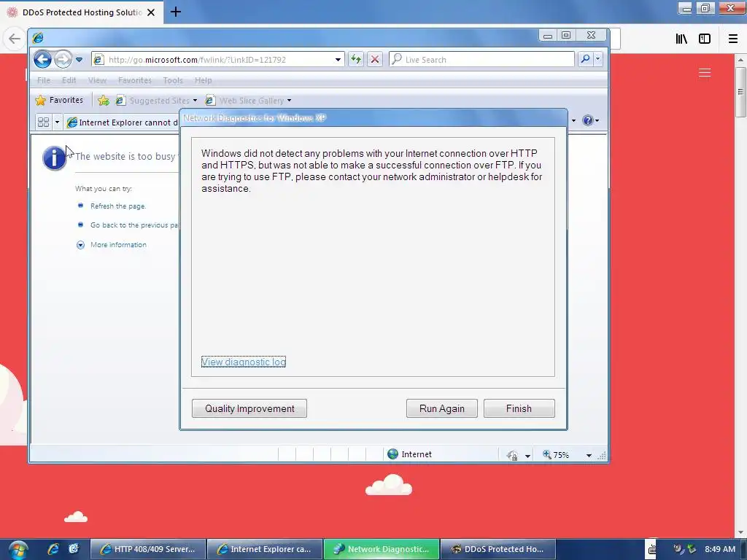This screenshot has width=747, height=560.
Task: Open the Library icon in outer browser
Action: pos(682,39)
